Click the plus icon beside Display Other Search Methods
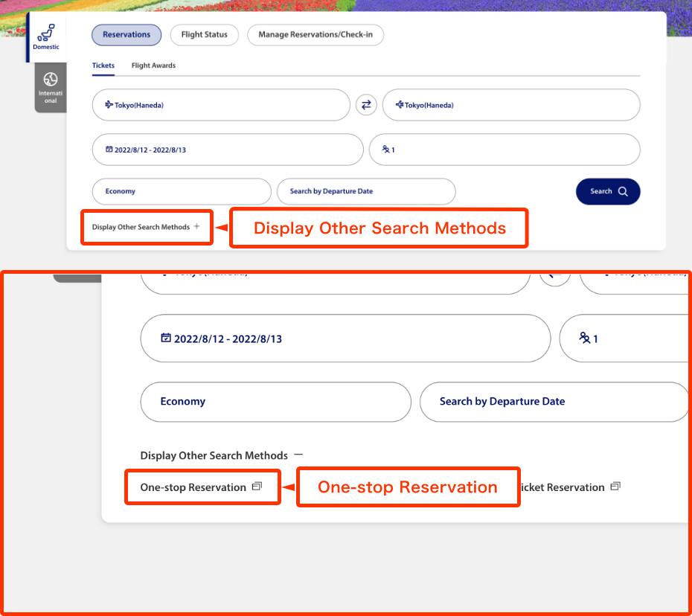 pyautogui.click(x=196, y=226)
